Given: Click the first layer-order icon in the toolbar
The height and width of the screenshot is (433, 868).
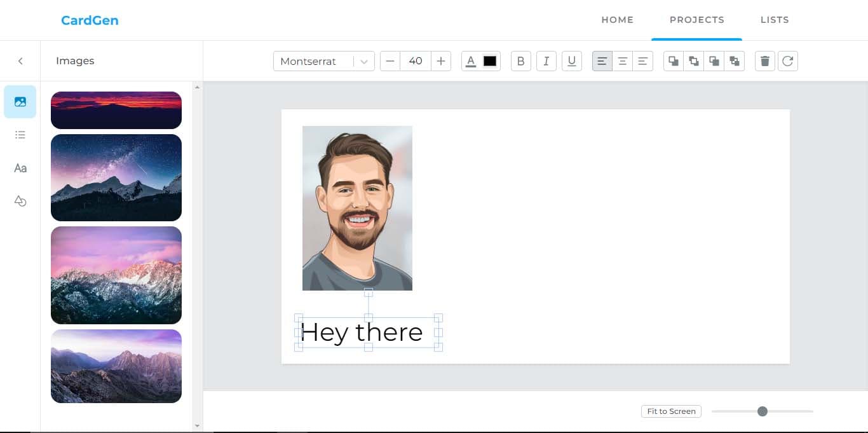Looking at the screenshot, I should coord(674,61).
